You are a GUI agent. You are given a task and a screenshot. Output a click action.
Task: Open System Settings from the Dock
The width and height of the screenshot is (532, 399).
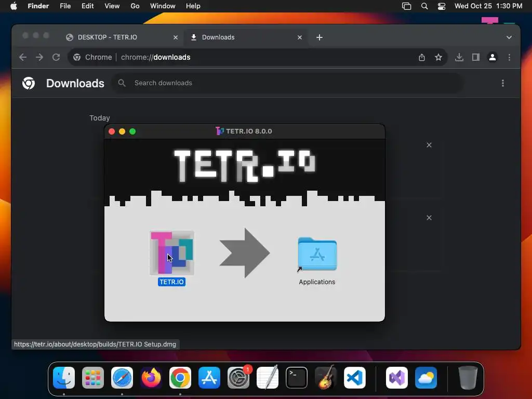(x=238, y=378)
